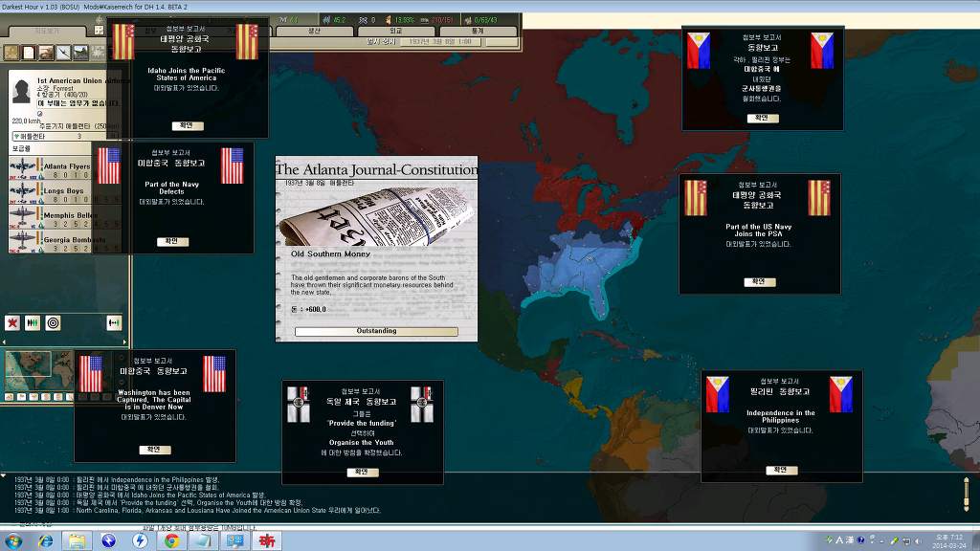This screenshot has height=551, width=980.
Task: Click the flame dissent icon showing 13.93%
Action: [x=389, y=20]
